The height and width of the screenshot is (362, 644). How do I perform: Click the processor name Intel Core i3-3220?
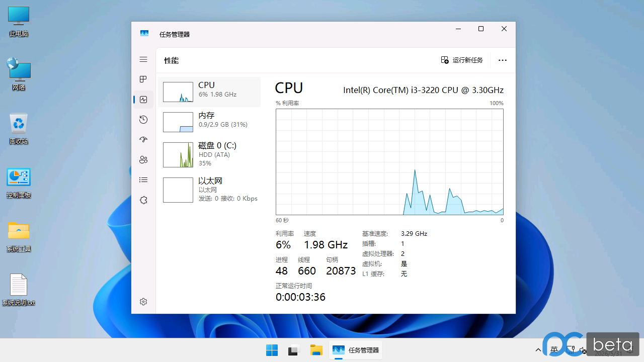423,90
